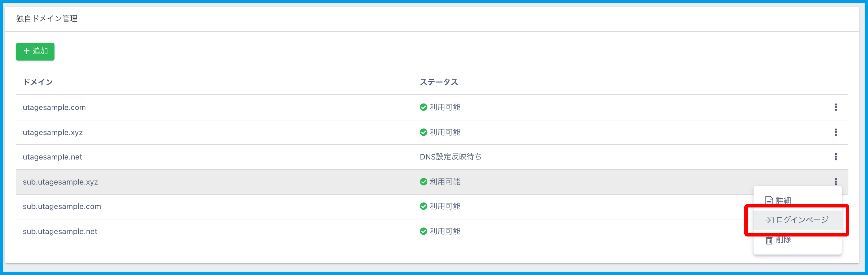Viewport: 868px width, 275px height.
Task: Click the green checkmark for sub.utagesample.com
Action: (x=424, y=206)
